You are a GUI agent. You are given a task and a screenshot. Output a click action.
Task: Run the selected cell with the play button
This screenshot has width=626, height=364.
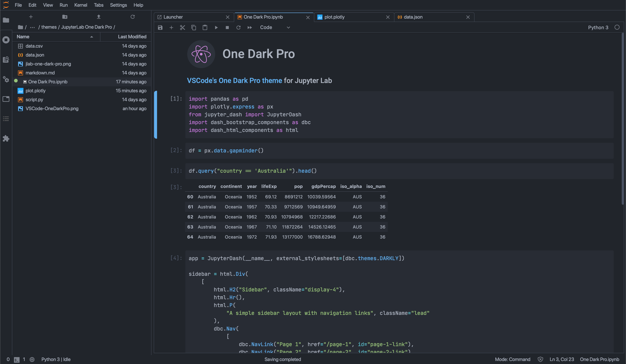click(216, 28)
